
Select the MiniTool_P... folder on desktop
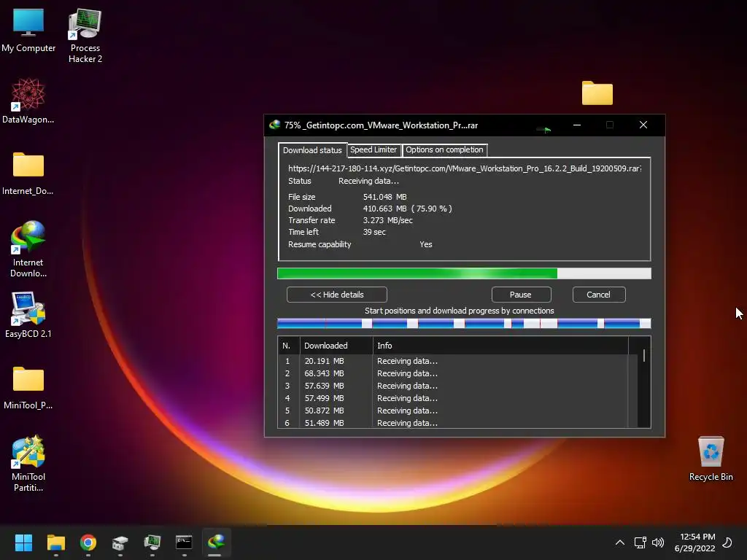[x=28, y=388]
